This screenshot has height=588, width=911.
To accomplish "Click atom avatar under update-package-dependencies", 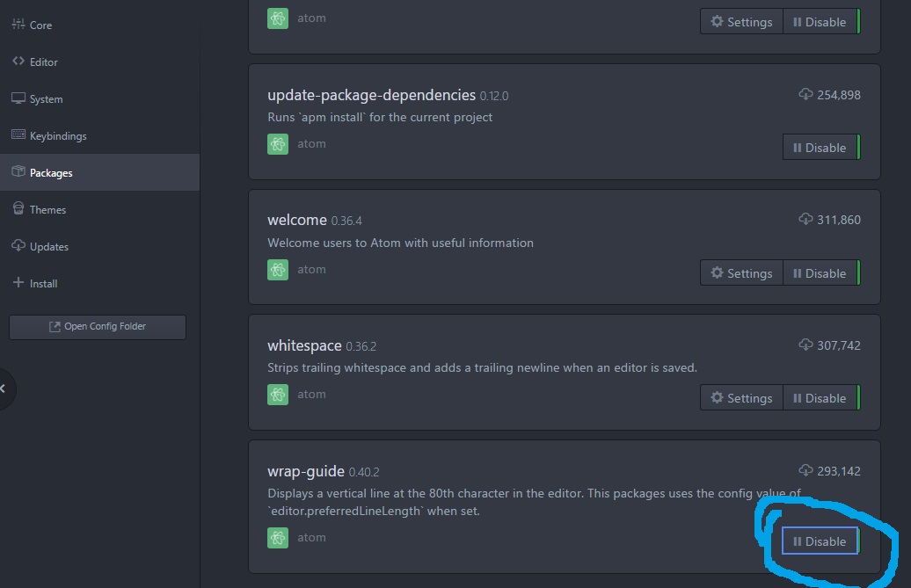I will point(278,144).
